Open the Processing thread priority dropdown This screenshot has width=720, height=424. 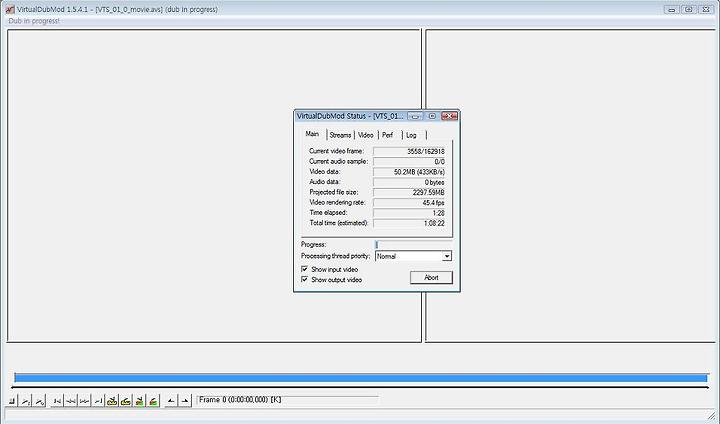(446, 256)
